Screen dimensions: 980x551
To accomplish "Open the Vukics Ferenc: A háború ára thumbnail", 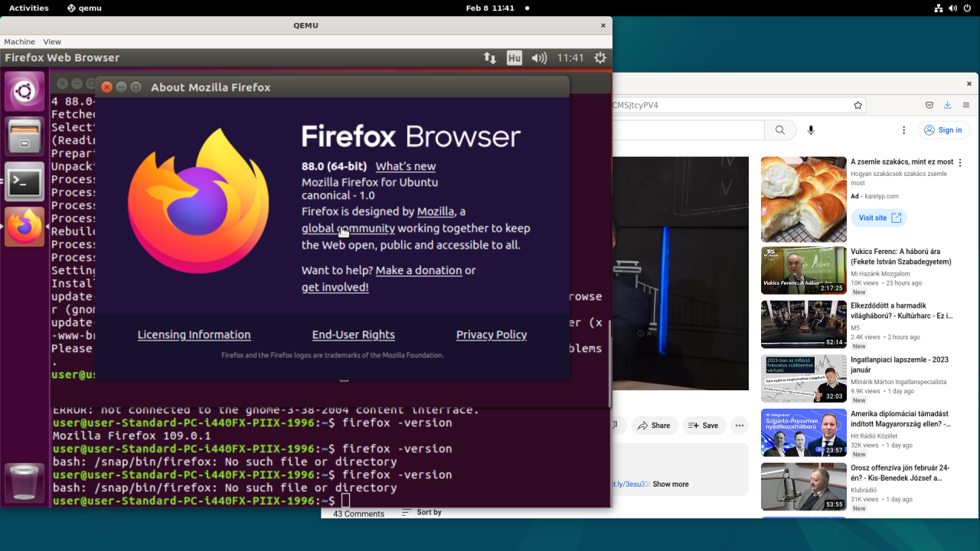I will tap(804, 270).
